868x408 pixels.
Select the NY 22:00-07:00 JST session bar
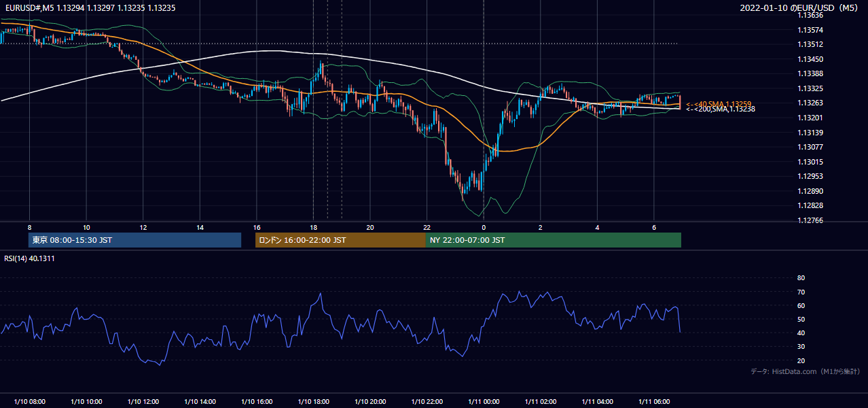[x=554, y=240]
